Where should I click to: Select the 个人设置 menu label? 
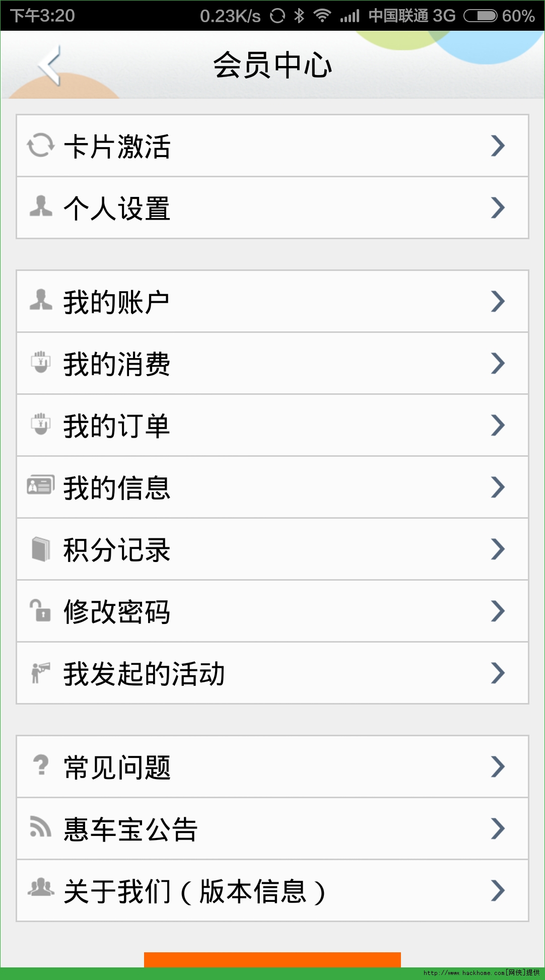[117, 208]
